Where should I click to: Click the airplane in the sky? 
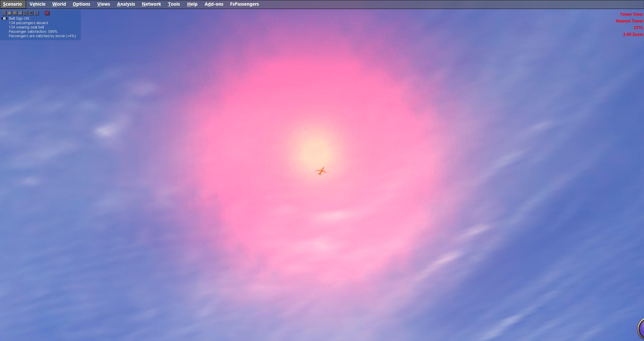(x=321, y=171)
